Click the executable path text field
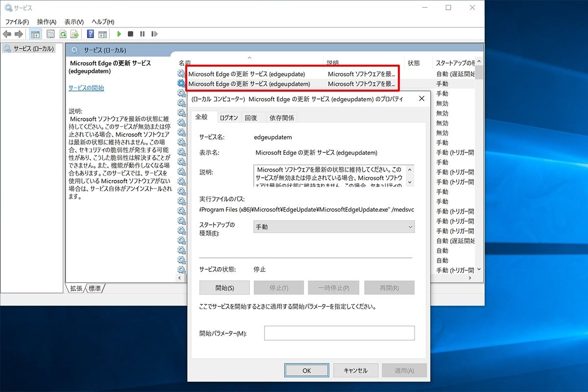The width and height of the screenshot is (588, 392). coord(307,210)
